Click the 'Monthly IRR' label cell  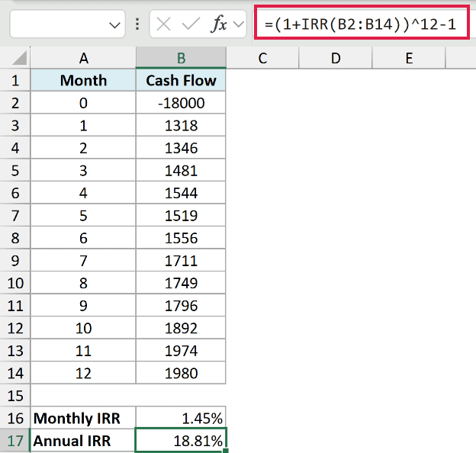pos(83,418)
